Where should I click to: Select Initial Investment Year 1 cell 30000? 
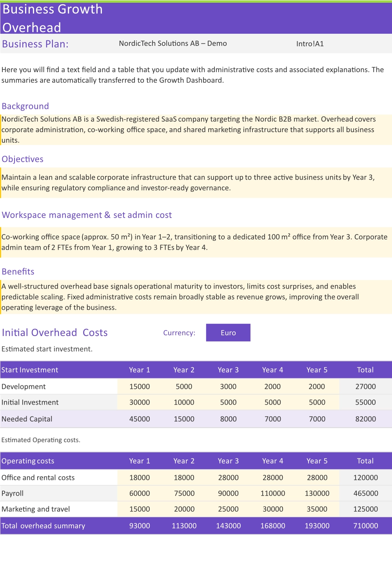click(x=140, y=402)
